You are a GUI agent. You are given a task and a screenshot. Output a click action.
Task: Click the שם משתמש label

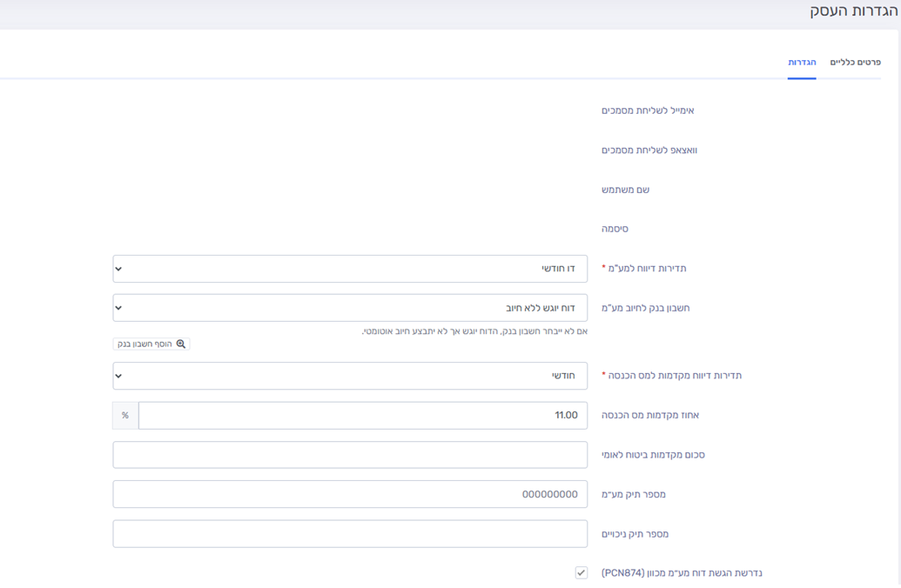[x=625, y=190]
